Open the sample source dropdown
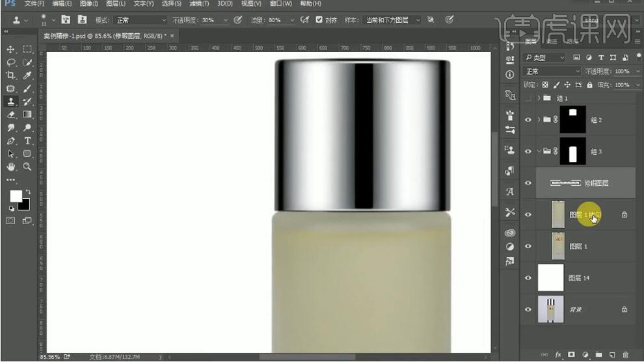The width and height of the screenshot is (644, 362). (x=392, y=19)
